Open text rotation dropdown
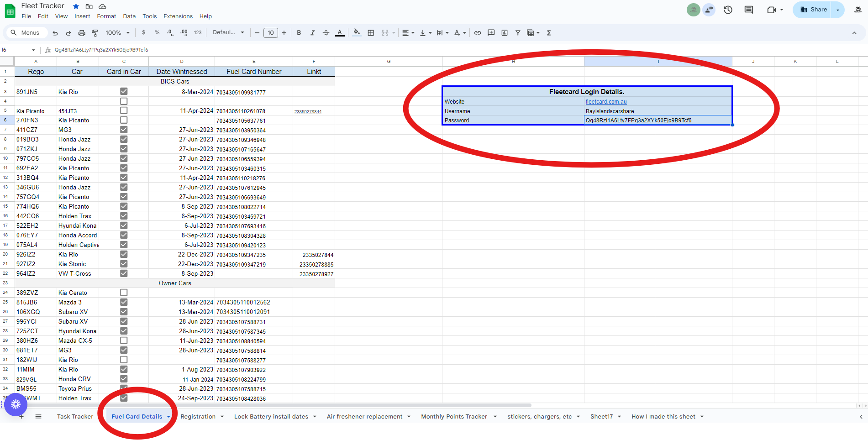 460,33
